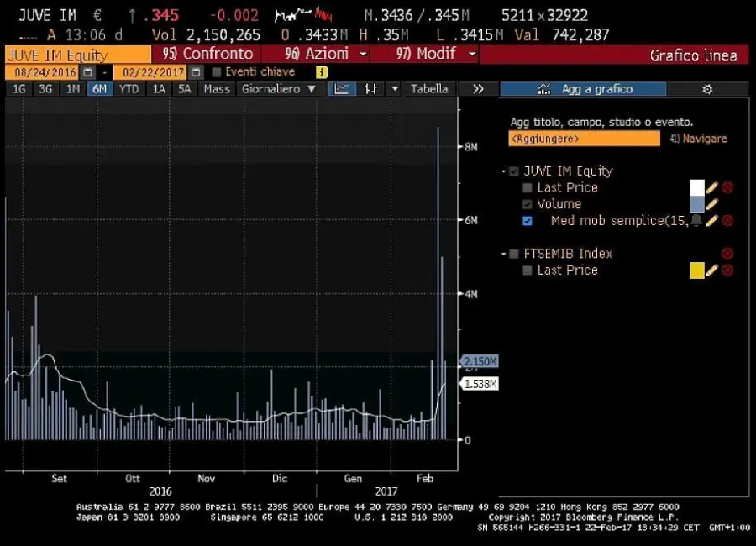Viewport: 756px width, 546px height.
Task: Click the yellow FTSEMIB Last Price color swatch
Action: coord(696,270)
